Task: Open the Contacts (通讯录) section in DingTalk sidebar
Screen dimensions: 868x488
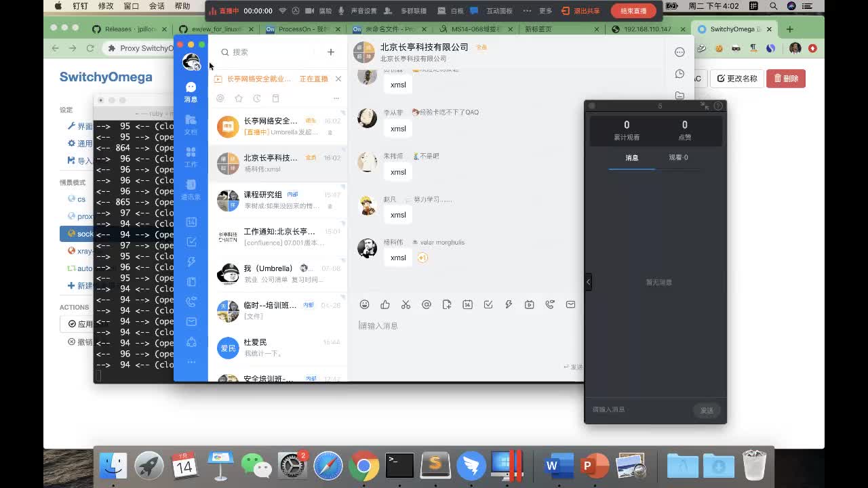Action: (x=191, y=190)
